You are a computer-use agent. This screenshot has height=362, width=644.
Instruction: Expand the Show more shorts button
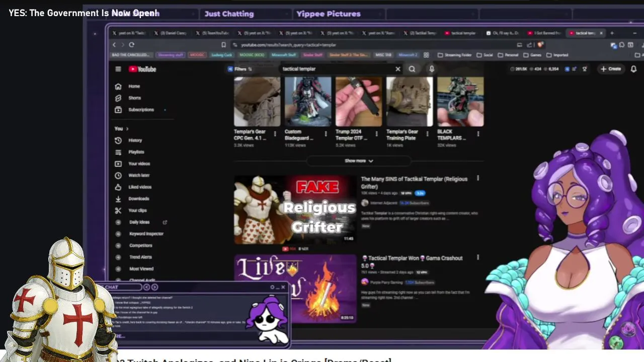pyautogui.click(x=359, y=161)
